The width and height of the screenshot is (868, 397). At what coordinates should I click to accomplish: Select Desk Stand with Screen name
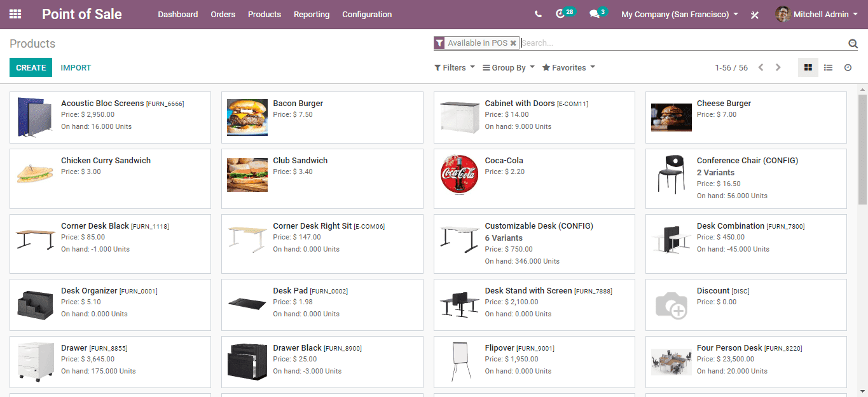click(x=528, y=291)
